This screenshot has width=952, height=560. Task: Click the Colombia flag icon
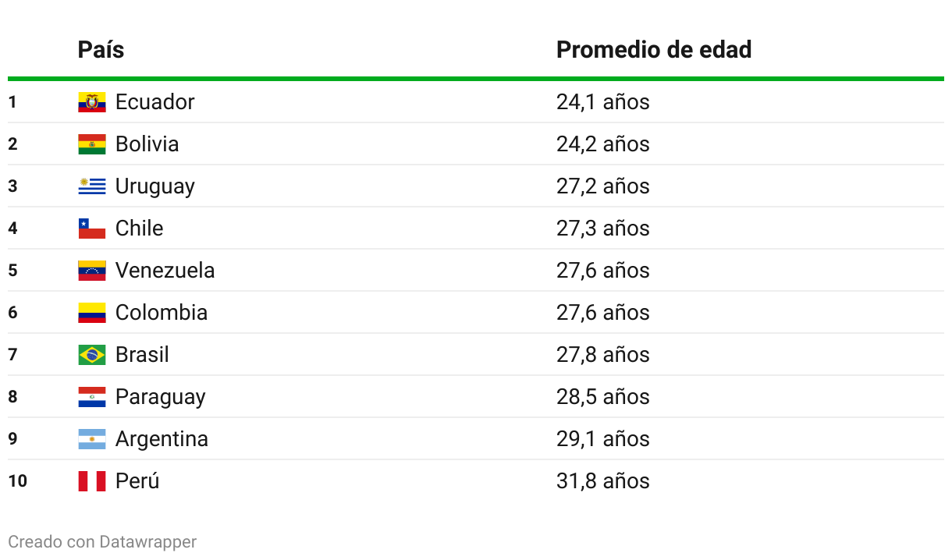pyautogui.click(x=92, y=313)
